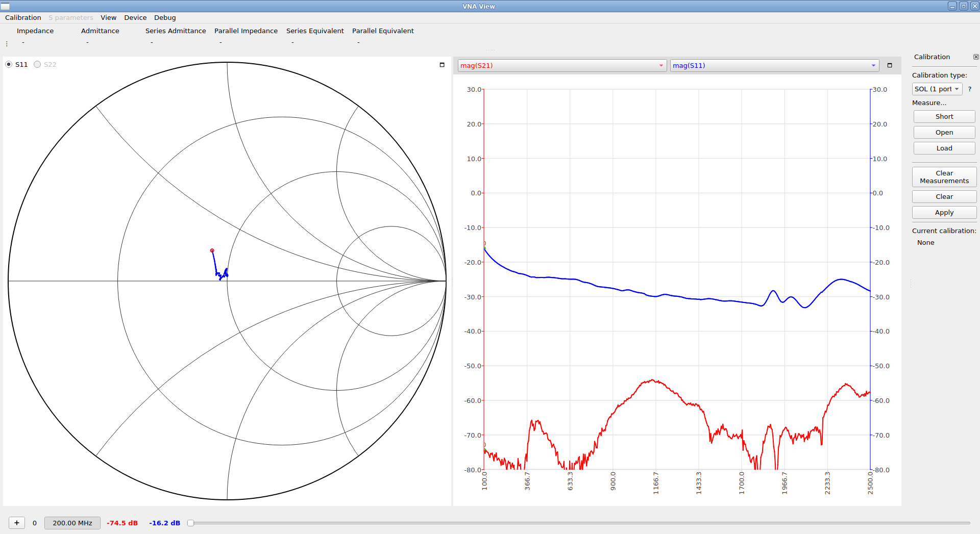Click the Admittance readout label
Viewport: 980px width, 534px height.
pyautogui.click(x=100, y=31)
